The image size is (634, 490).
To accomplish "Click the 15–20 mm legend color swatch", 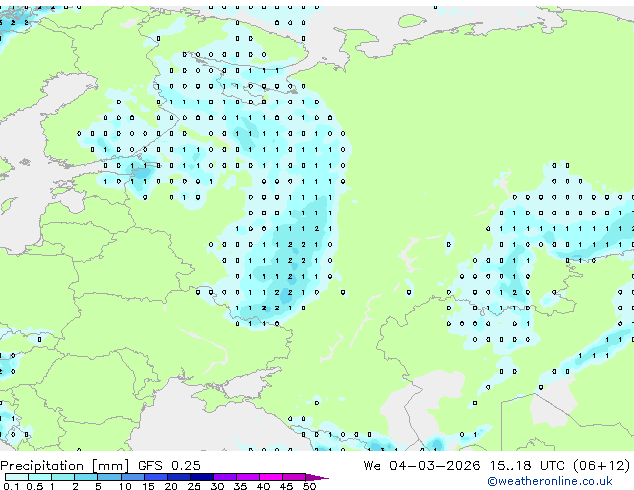I will [x=156, y=477].
